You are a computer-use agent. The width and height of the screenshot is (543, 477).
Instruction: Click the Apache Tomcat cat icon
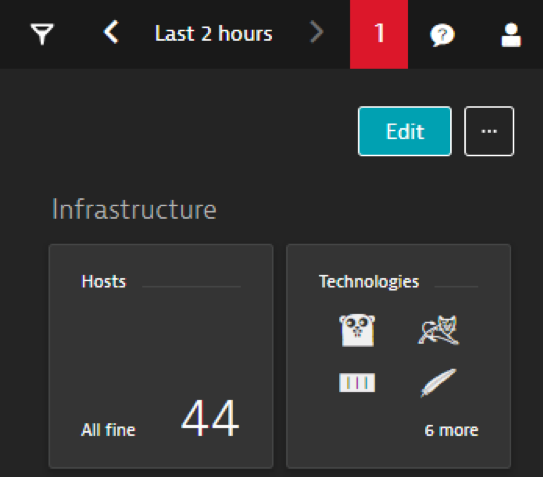[439, 330]
